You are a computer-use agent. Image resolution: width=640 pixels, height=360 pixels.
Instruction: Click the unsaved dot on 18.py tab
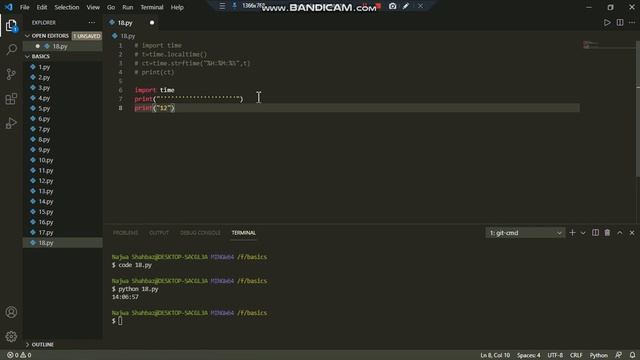tap(152, 23)
